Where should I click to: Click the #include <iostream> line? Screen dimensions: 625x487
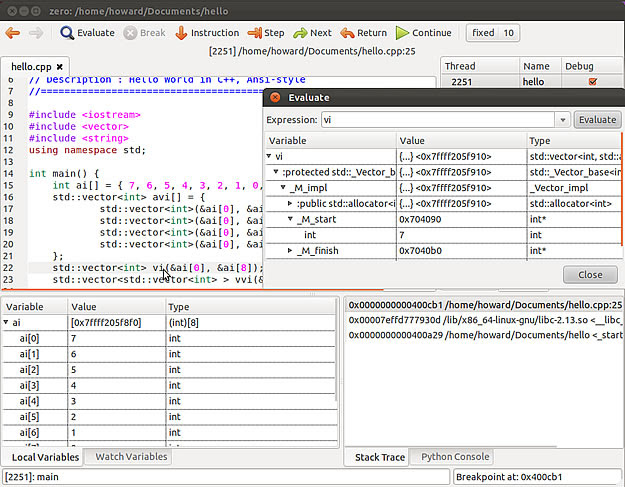[x=85, y=115]
